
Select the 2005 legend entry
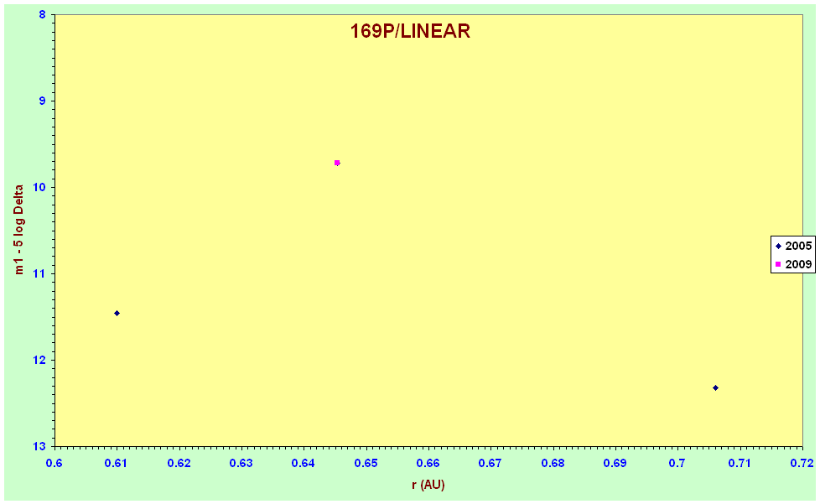tap(793, 246)
